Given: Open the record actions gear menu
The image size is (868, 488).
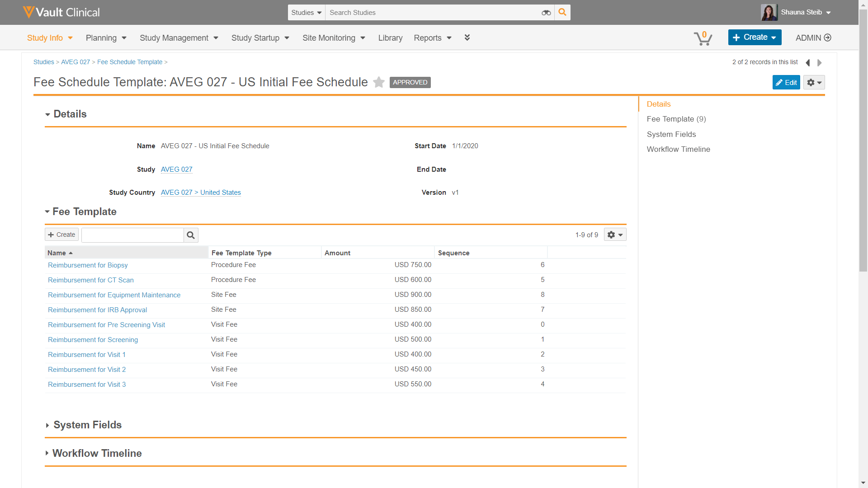Looking at the screenshot, I should (x=814, y=82).
